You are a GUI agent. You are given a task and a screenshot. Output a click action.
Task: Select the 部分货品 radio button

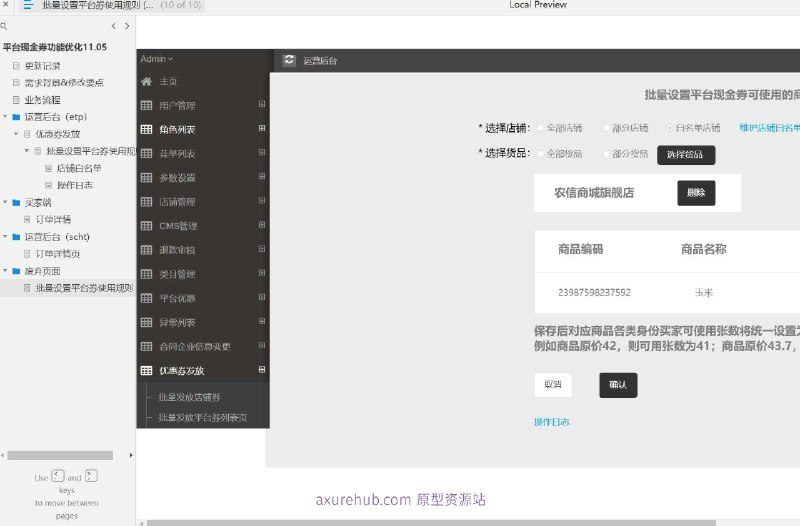(x=606, y=154)
